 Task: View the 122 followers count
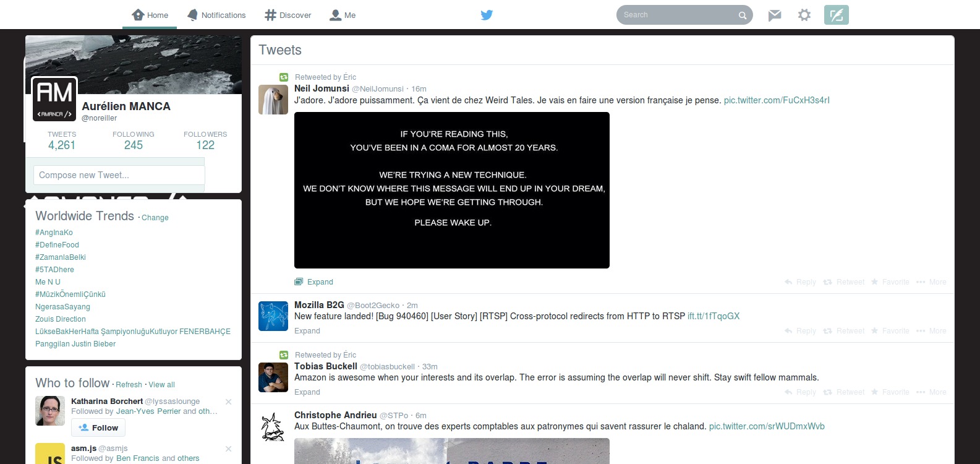[205, 141]
